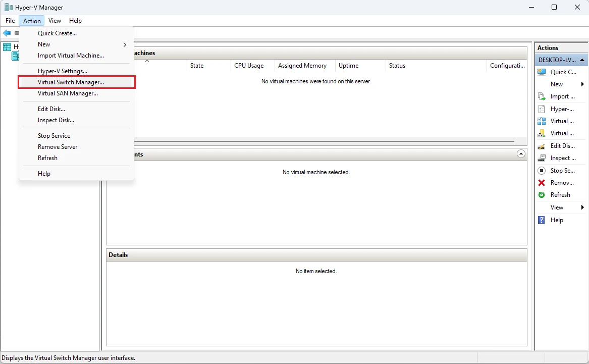The image size is (589, 364).
Task: Click the Virtual Switch Manager icon in Actions pane
Action: point(541,121)
